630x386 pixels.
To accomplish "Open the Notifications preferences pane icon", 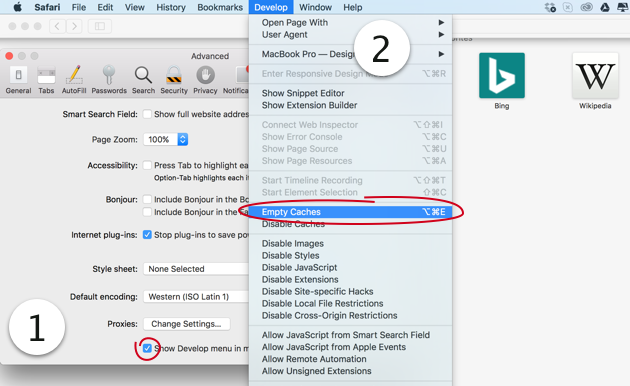I will tap(236, 80).
